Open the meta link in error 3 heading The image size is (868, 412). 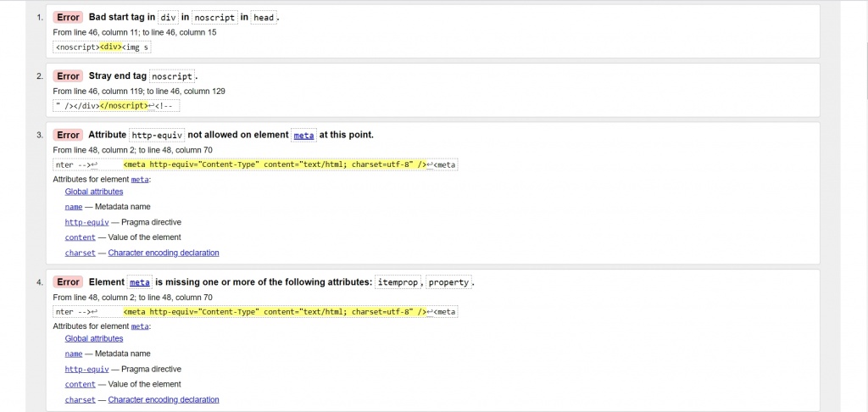tap(303, 135)
